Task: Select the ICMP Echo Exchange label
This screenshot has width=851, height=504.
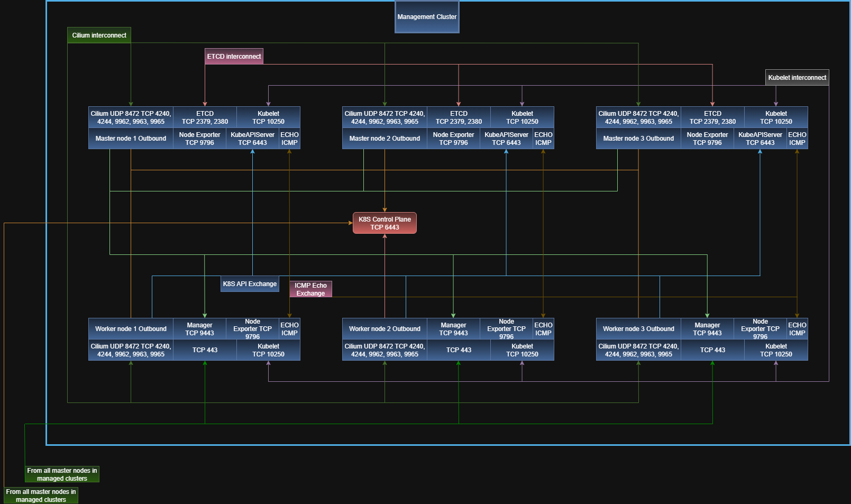Action: point(310,289)
